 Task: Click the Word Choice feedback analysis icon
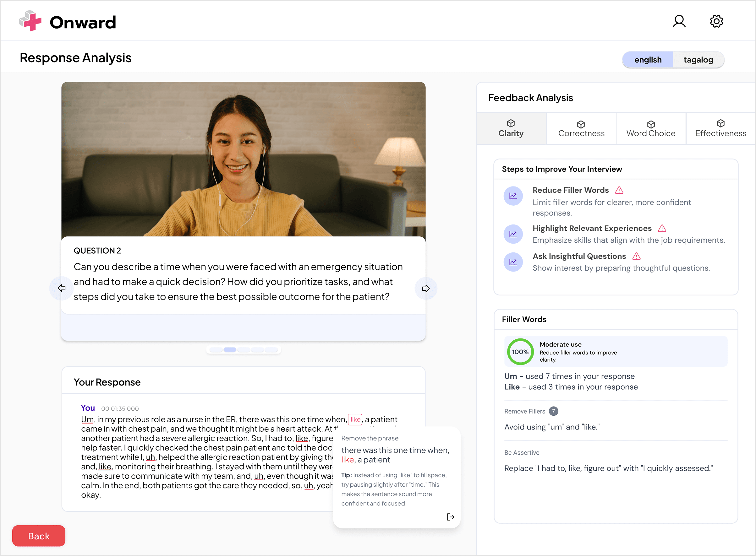pyautogui.click(x=650, y=123)
